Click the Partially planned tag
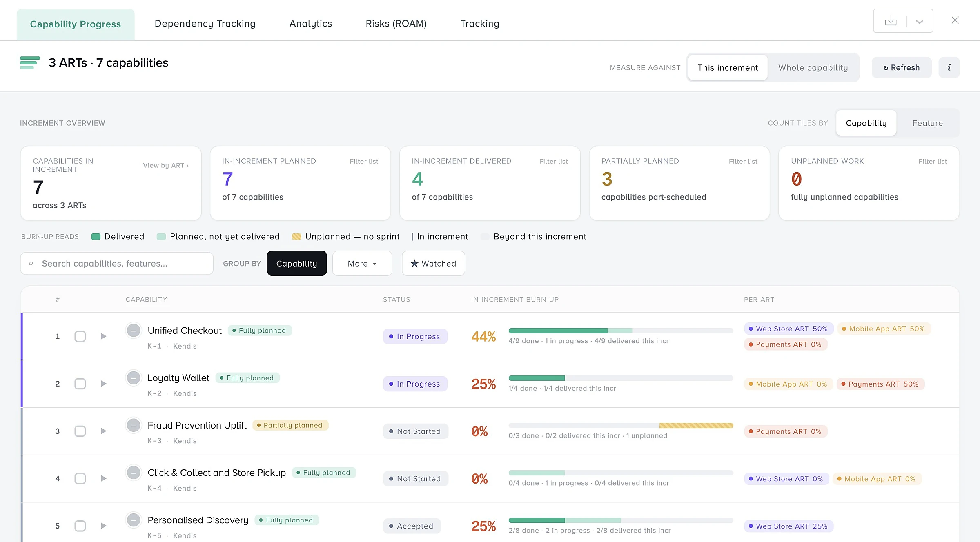Image resolution: width=980 pixels, height=542 pixels. pyautogui.click(x=290, y=425)
